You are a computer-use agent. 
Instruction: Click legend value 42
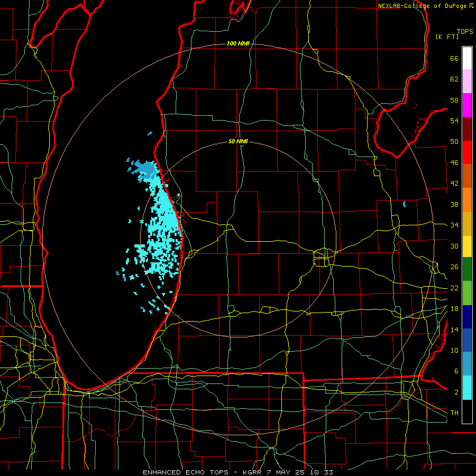(454, 184)
